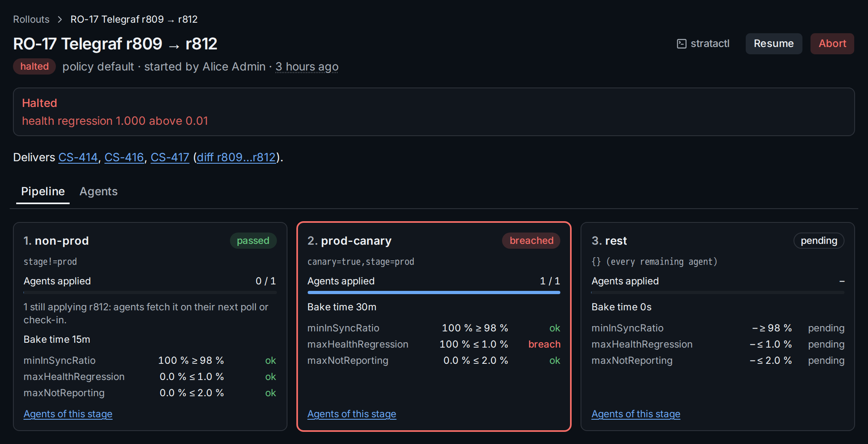Open ticket CS-416
868x444 pixels.
point(124,157)
